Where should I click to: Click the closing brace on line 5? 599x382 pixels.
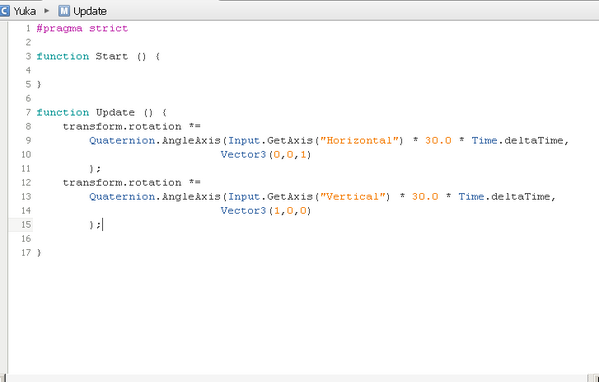39,84
